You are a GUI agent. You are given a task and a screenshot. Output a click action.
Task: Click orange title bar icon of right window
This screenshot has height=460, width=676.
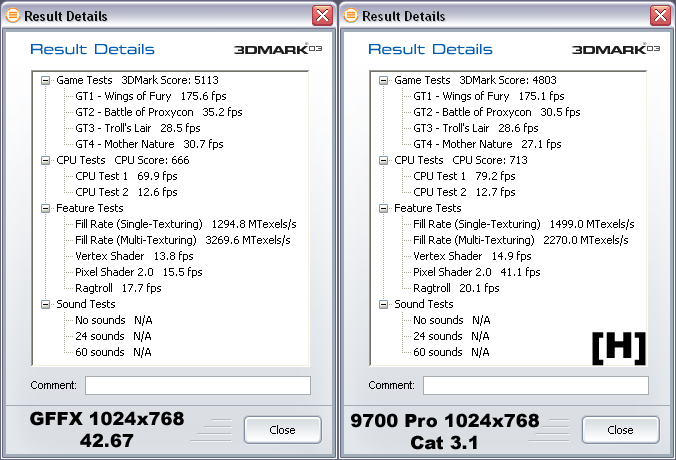point(351,16)
